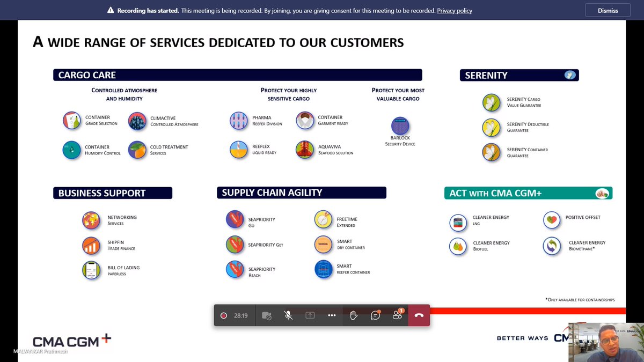The height and width of the screenshot is (362, 644).
Task: Raise your hand in the meeting
Action: coord(354,316)
